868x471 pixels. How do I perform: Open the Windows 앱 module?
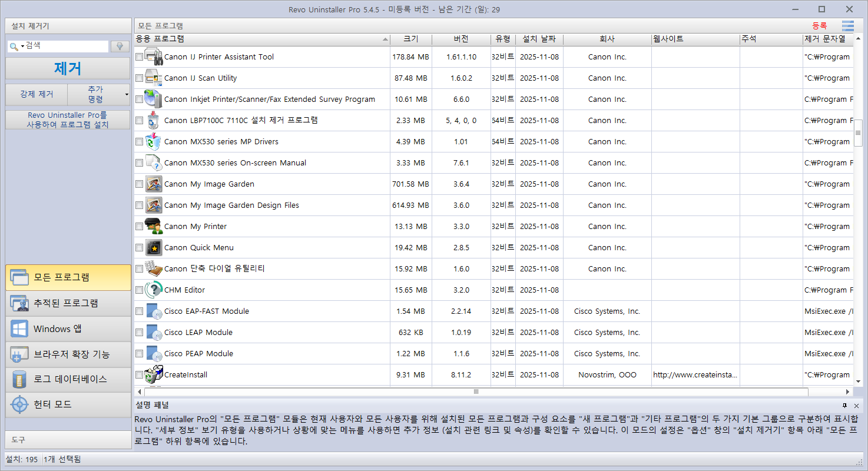[x=68, y=329]
